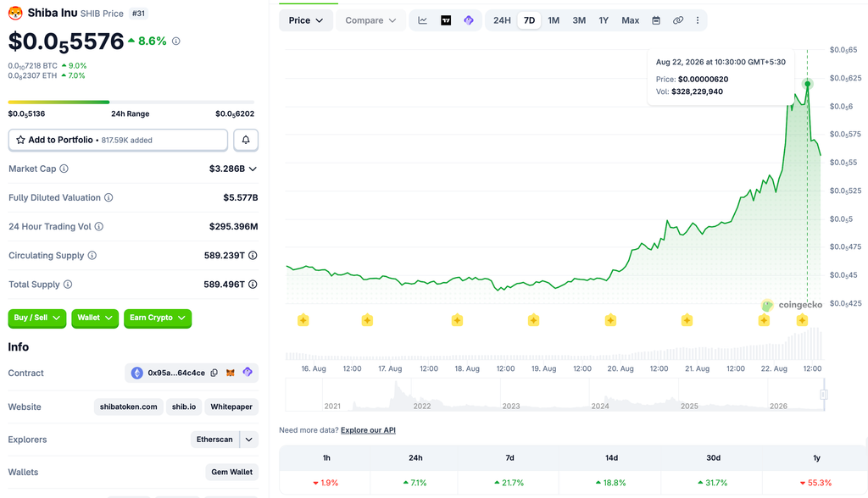
Task: Open the Earn Crypto dropdown
Action: [158, 318]
